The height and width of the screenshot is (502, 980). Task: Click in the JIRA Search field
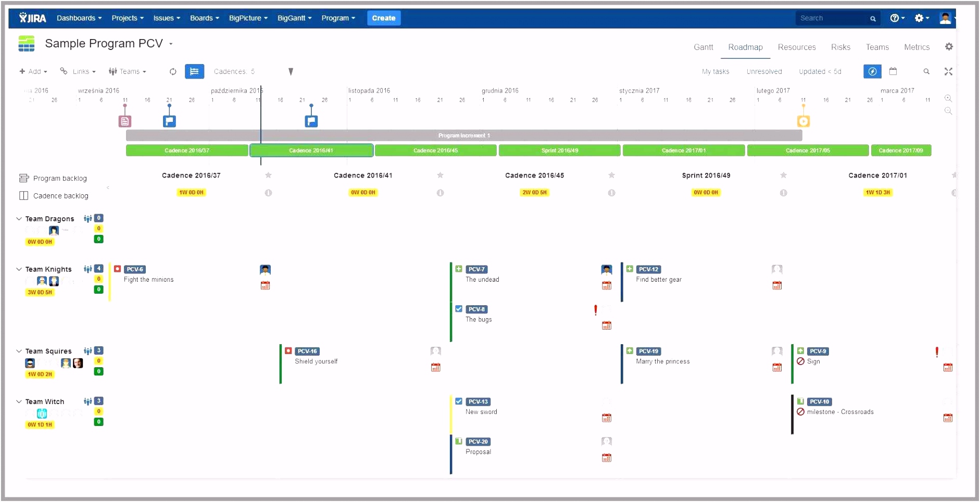(x=837, y=18)
